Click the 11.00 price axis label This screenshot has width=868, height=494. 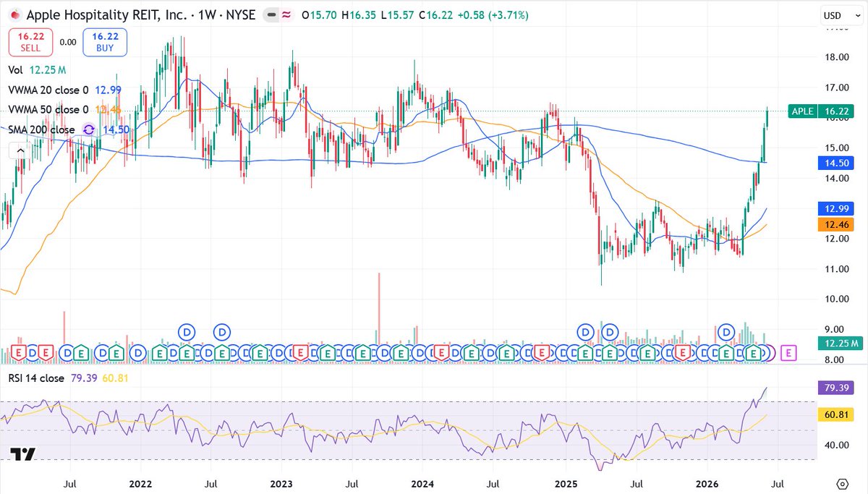tap(835, 269)
